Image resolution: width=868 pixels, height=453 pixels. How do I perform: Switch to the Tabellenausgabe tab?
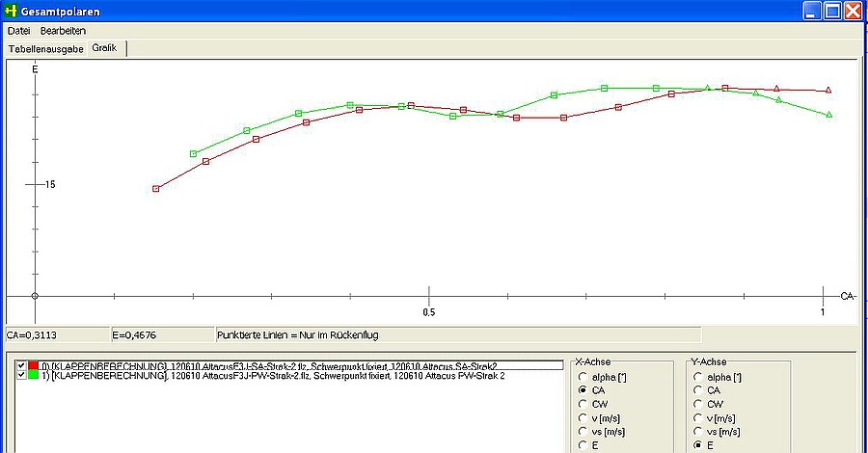tap(45, 47)
